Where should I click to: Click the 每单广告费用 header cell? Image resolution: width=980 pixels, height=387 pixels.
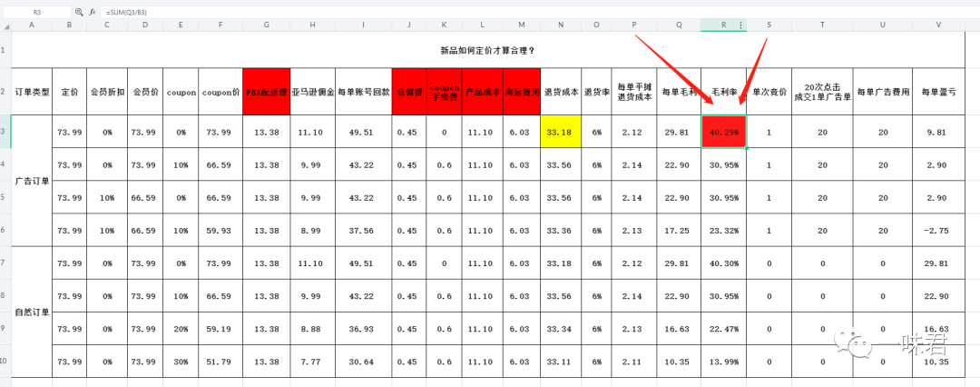pos(883,92)
